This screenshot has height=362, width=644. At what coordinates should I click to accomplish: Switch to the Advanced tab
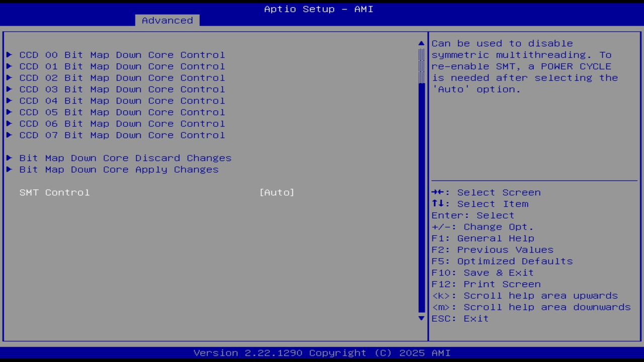click(167, 20)
